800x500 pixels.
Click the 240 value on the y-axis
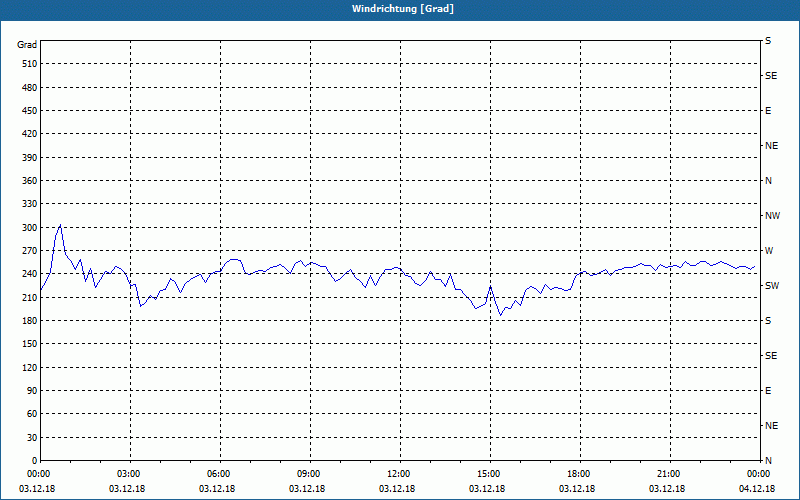[30, 274]
